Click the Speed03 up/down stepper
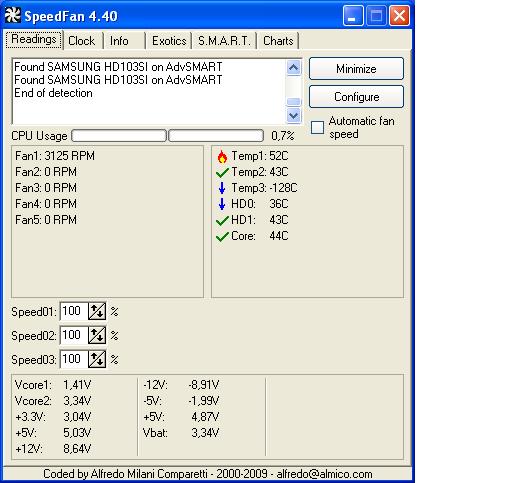Viewport: 512px width, 483px height. coord(97,359)
